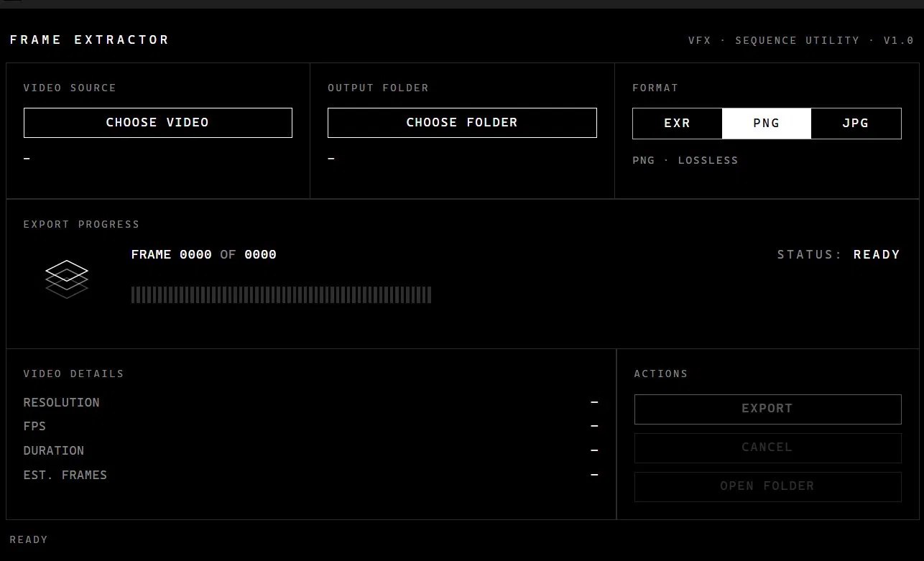The image size is (924, 561).
Task: Select the RESOLUTION row in Video Details
Action: tap(310, 403)
